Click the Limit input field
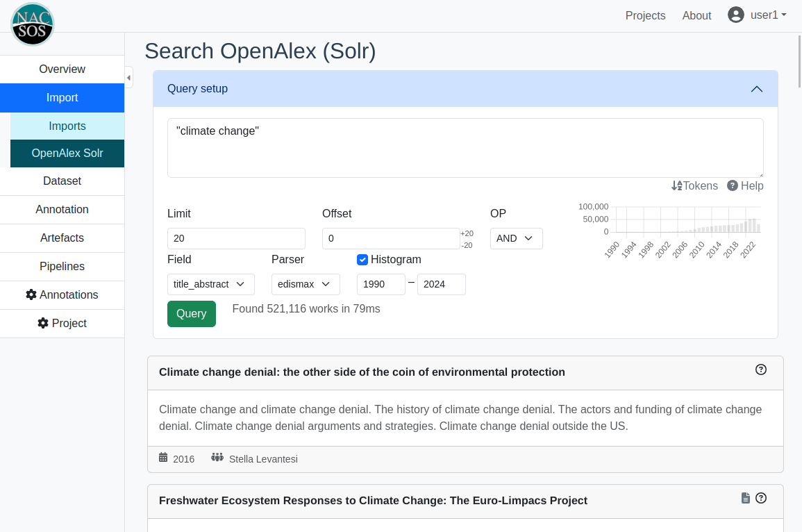 point(236,238)
